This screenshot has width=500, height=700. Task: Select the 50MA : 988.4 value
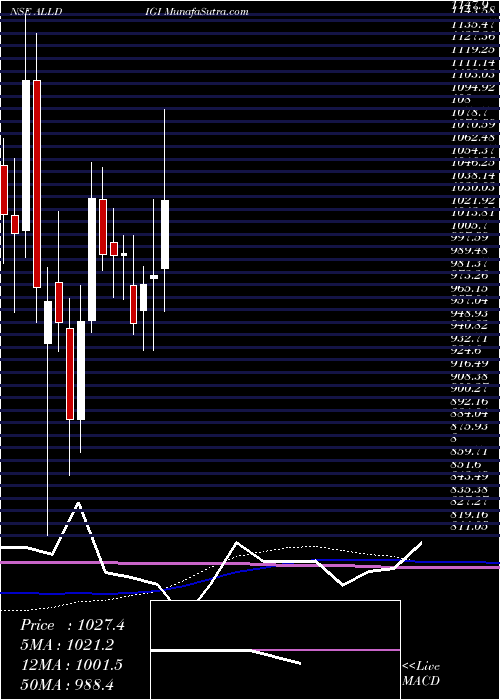(69, 684)
